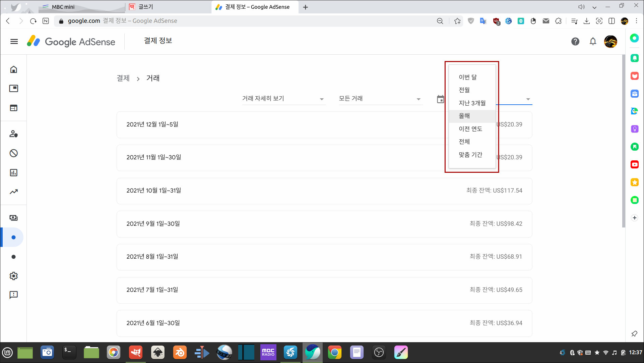Click the date range dropdown chevron

(528, 99)
